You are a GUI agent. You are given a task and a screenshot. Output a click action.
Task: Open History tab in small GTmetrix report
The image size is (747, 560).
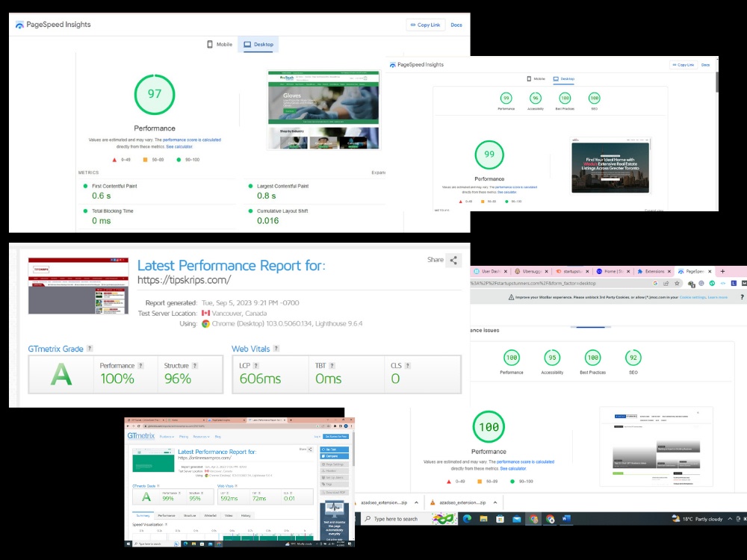point(246,516)
